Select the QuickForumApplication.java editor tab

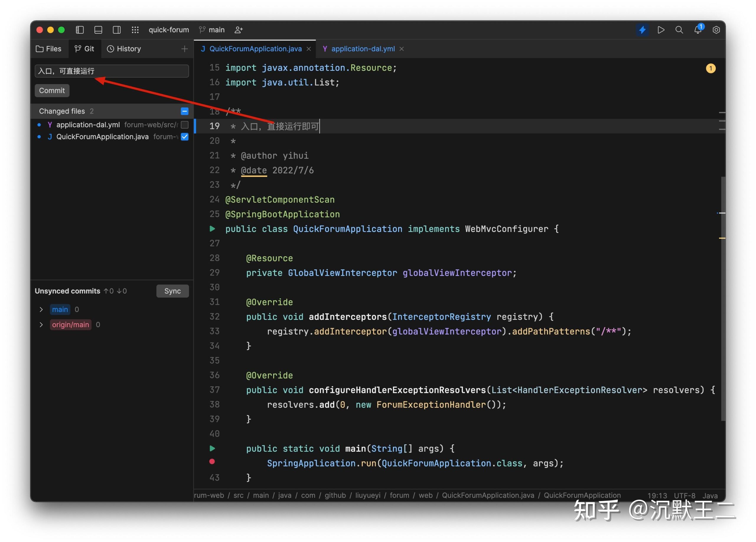255,48
